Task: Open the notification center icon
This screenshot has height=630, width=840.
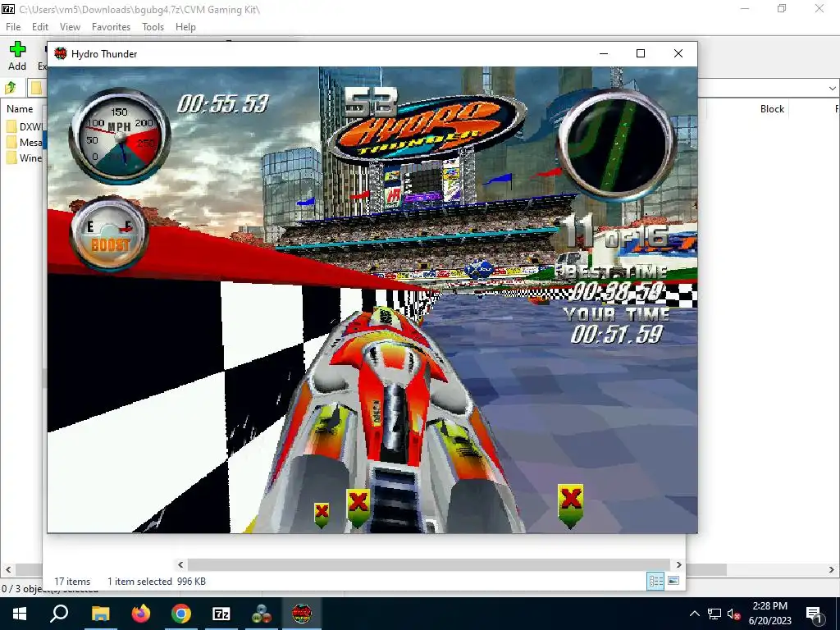Action: 815,614
